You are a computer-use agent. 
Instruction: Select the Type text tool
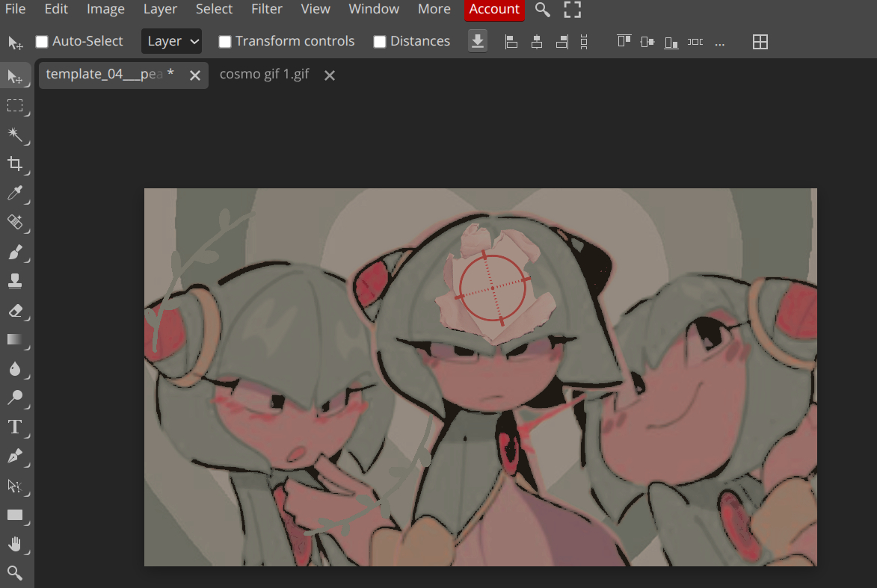15,427
